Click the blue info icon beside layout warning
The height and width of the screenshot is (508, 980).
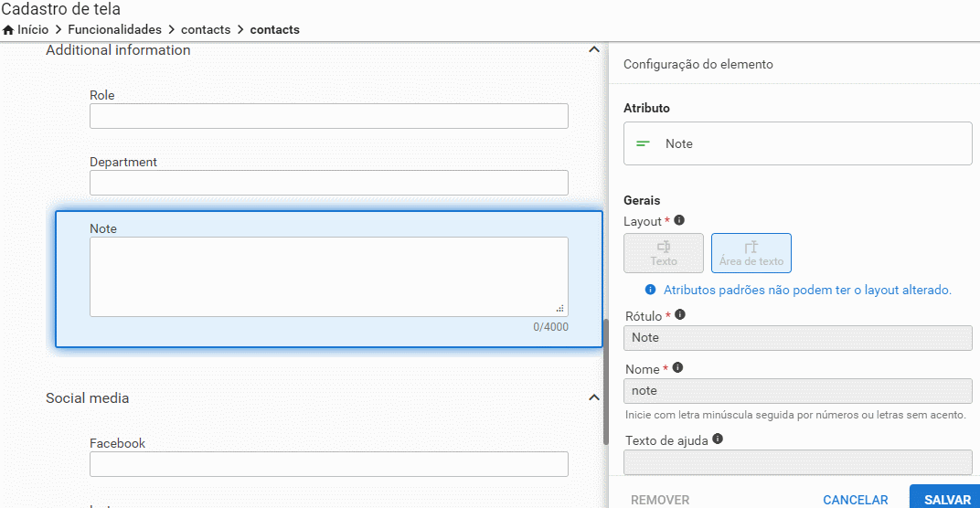tap(651, 290)
